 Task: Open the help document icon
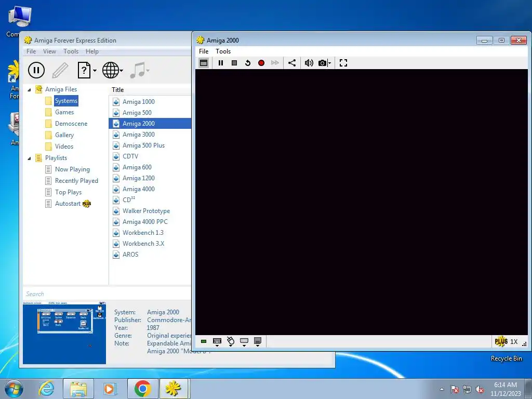click(x=84, y=70)
